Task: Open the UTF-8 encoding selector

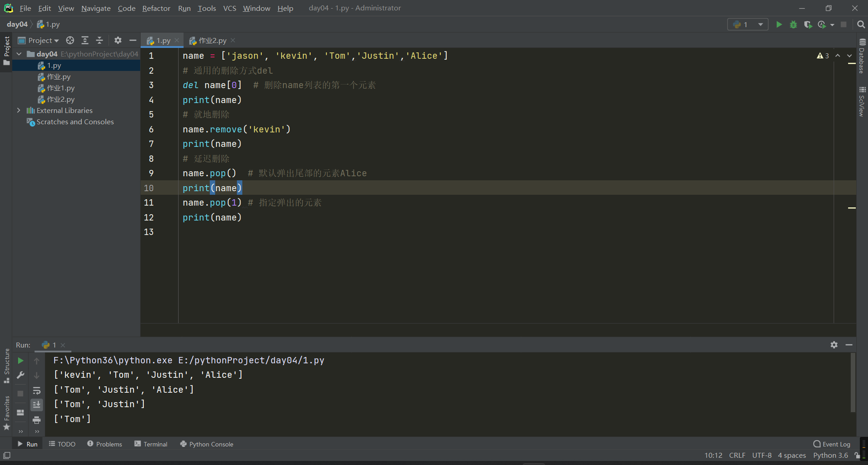Action: pos(762,456)
